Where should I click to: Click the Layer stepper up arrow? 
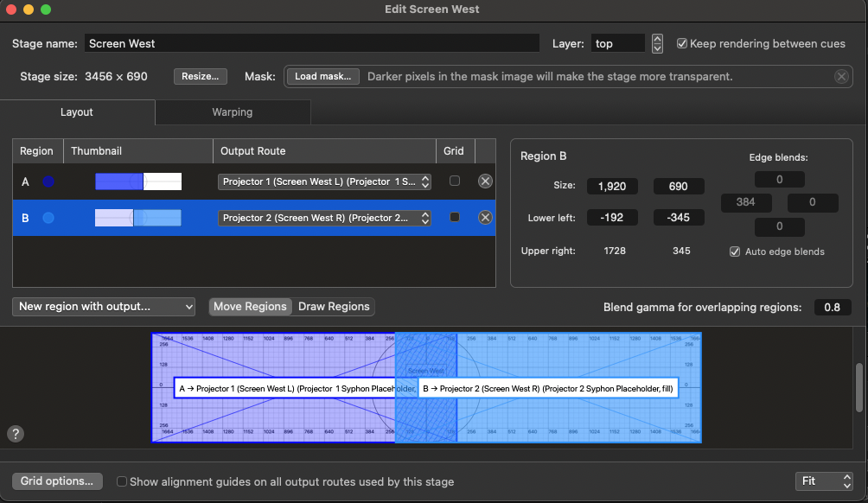click(x=657, y=39)
